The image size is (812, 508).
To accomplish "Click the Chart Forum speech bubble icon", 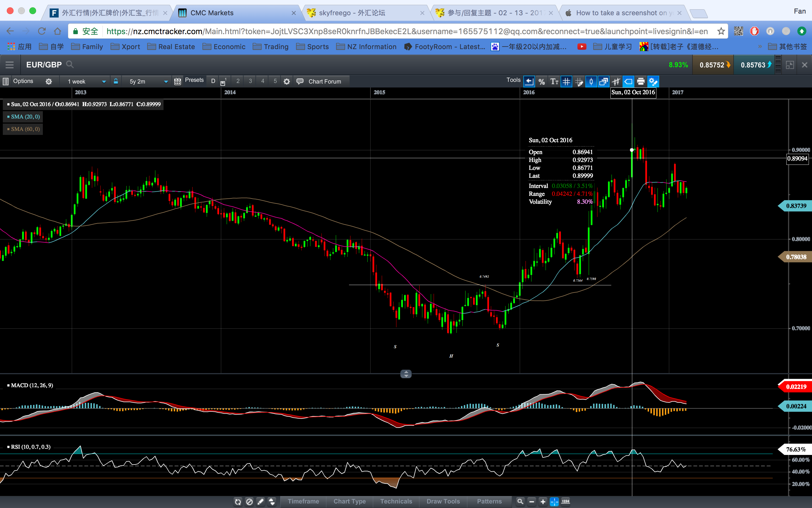I will (300, 81).
